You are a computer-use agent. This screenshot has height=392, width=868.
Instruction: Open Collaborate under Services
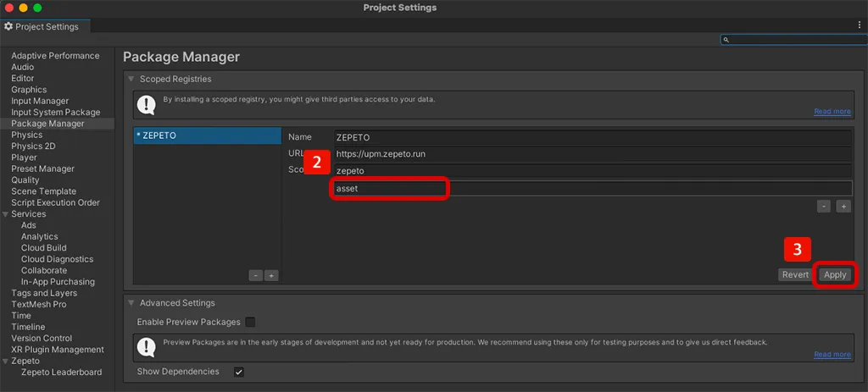pyautogui.click(x=44, y=270)
